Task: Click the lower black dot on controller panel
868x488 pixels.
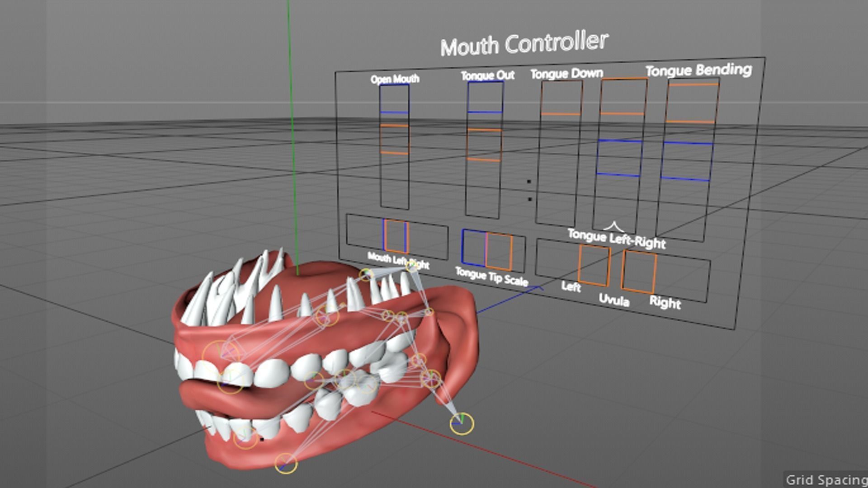Action: [530, 199]
